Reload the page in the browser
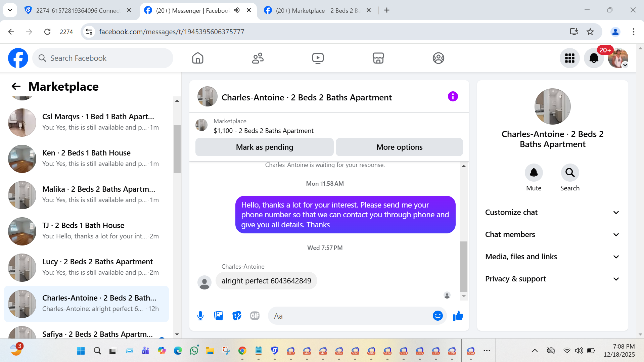 [x=47, y=32]
